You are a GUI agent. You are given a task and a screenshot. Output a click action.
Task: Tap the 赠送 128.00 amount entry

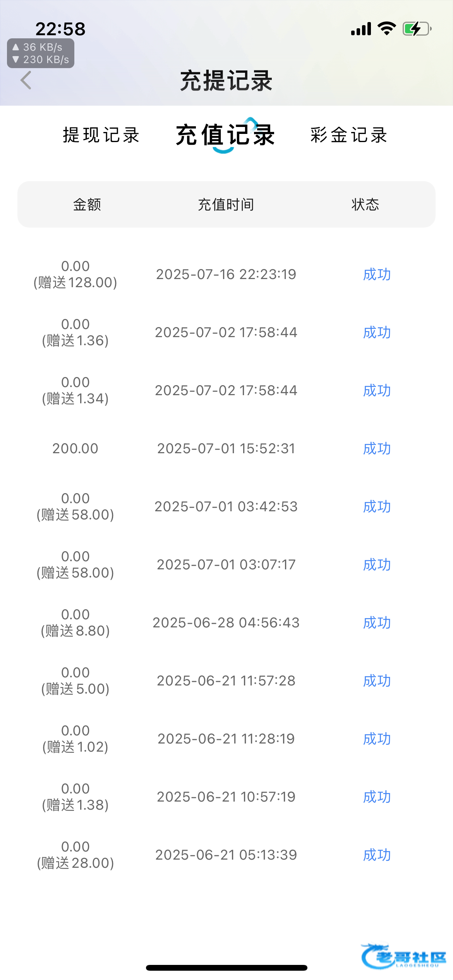point(75,283)
